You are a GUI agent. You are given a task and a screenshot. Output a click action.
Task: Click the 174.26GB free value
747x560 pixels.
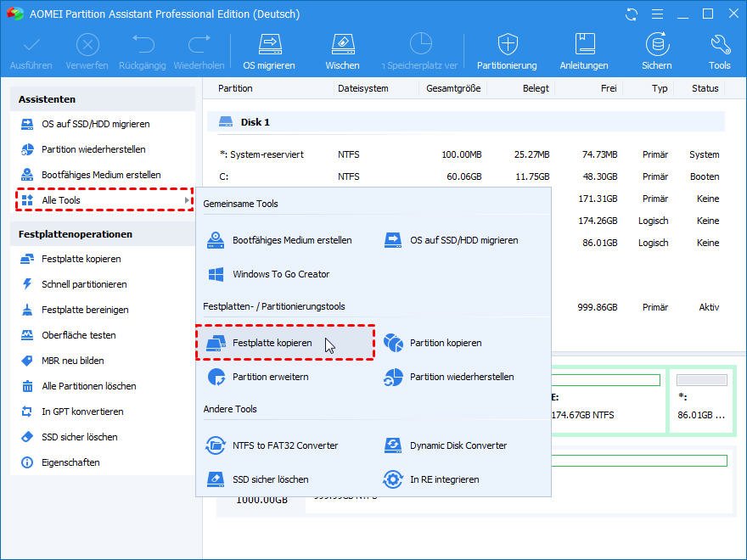point(598,221)
